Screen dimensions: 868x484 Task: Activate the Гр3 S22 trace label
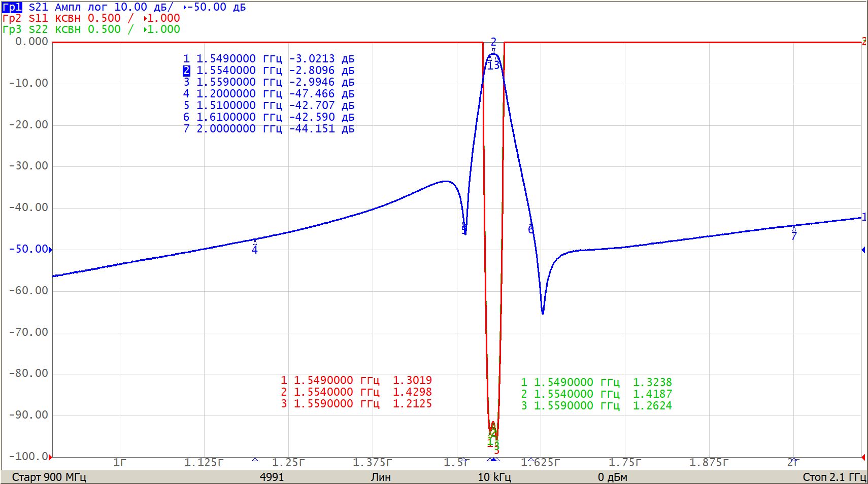(12, 29)
